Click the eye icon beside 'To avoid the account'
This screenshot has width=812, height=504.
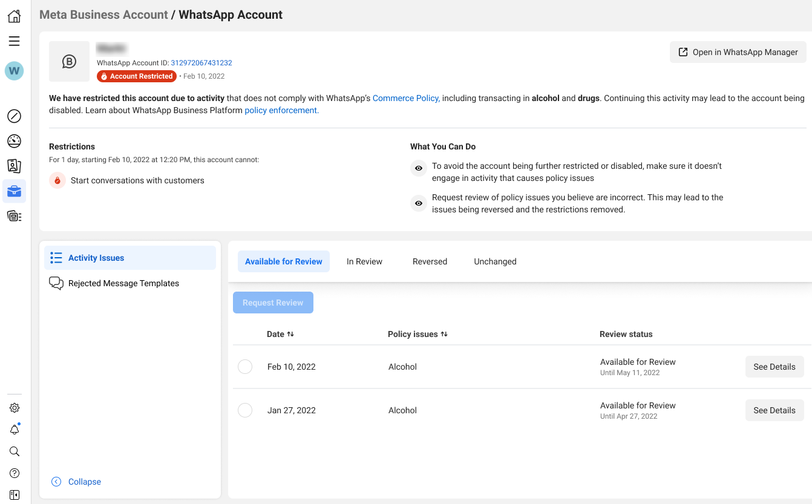419,168
